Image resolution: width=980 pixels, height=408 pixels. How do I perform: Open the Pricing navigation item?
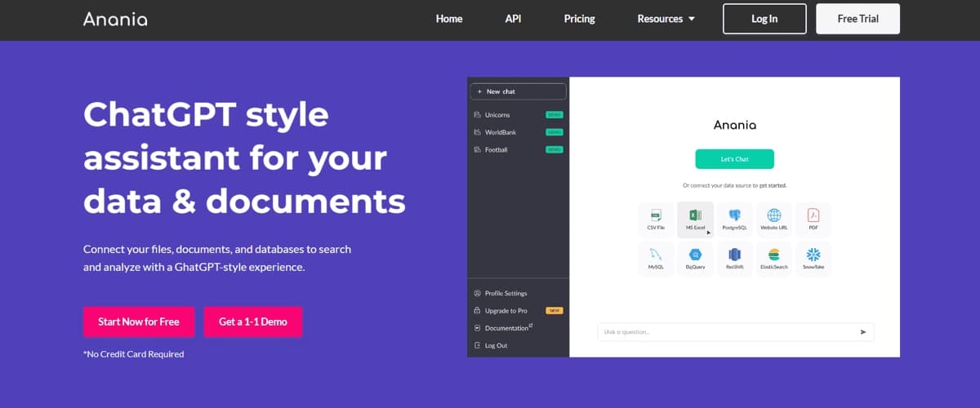pos(579,19)
